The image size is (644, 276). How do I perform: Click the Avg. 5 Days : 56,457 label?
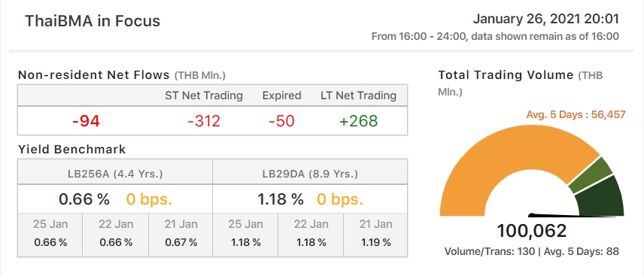click(576, 114)
